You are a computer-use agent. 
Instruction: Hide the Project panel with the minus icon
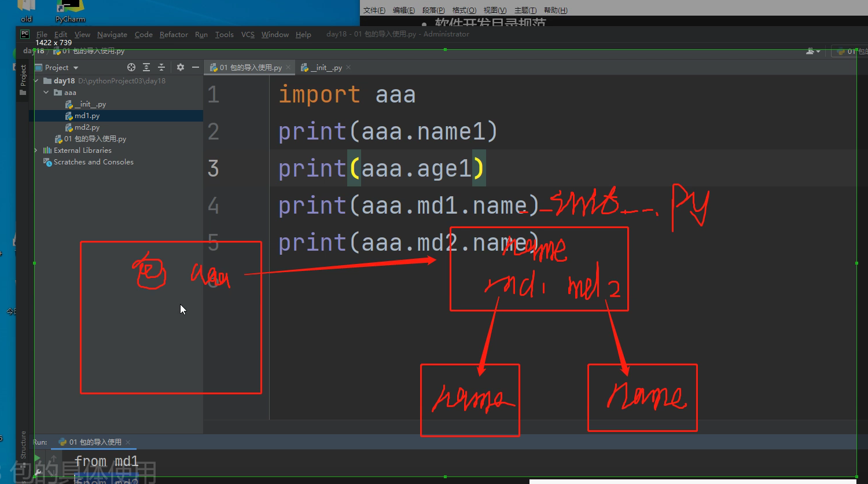(196, 67)
